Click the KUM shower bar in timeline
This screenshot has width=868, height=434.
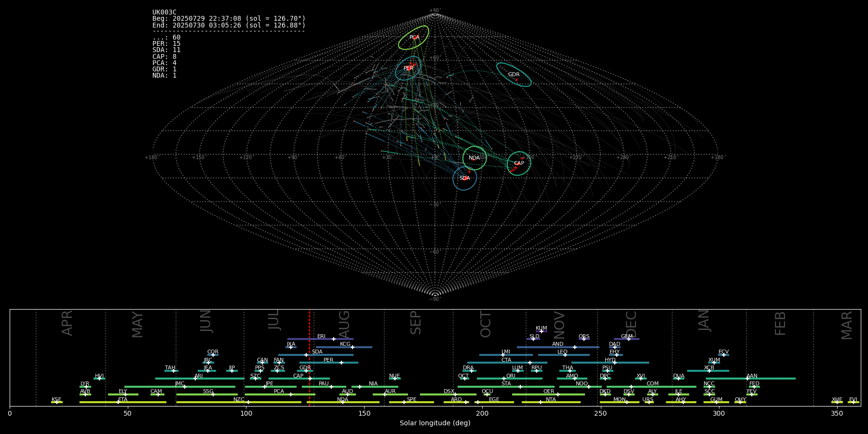pyautogui.click(x=542, y=331)
